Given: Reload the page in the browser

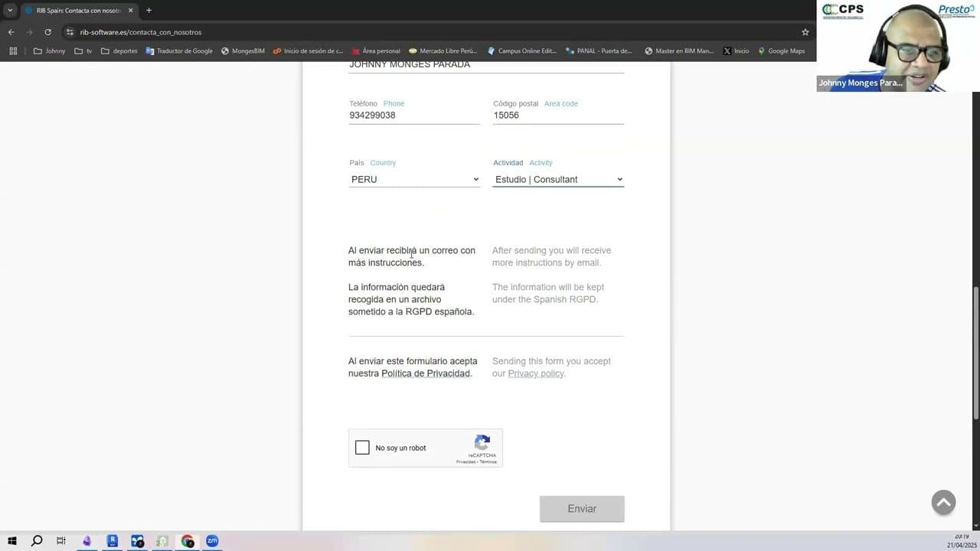Looking at the screenshot, I should [x=47, y=32].
